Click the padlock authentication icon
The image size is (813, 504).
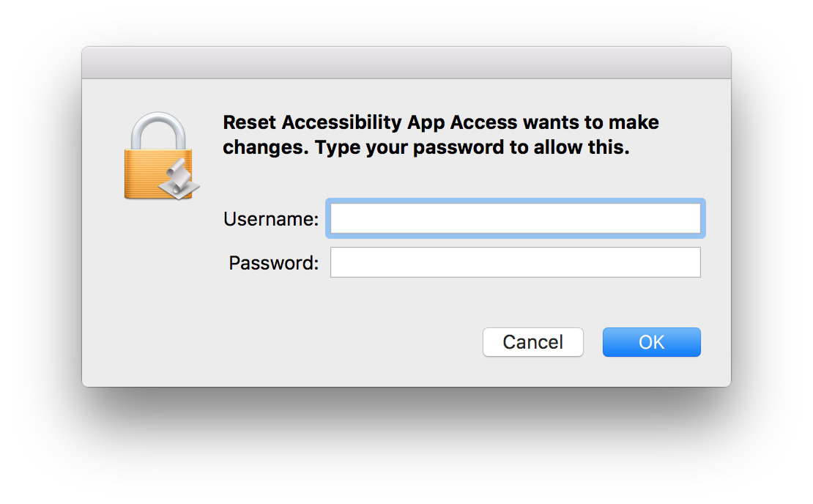pyautogui.click(x=161, y=155)
